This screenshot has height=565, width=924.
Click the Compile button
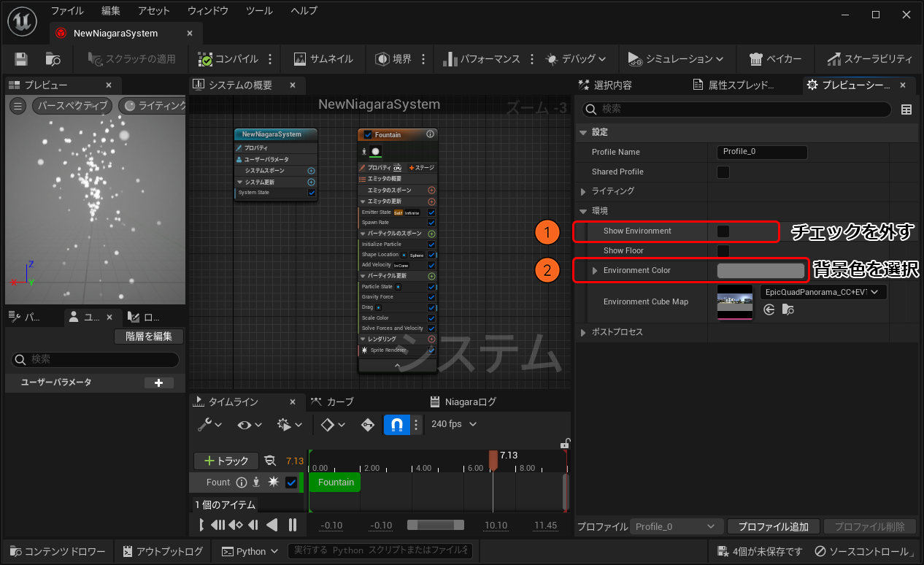[x=228, y=59]
